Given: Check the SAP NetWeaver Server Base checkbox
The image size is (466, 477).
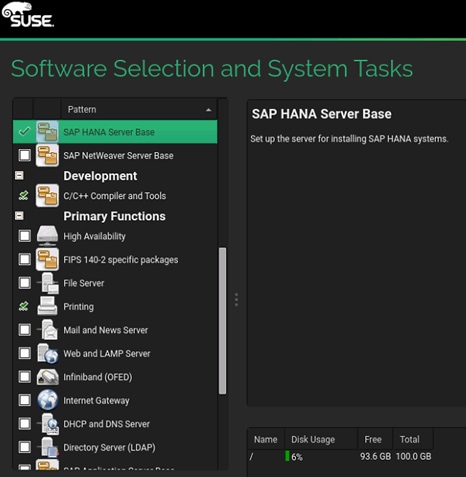Looking at the screenshot, I should click(x=25, y=155).
